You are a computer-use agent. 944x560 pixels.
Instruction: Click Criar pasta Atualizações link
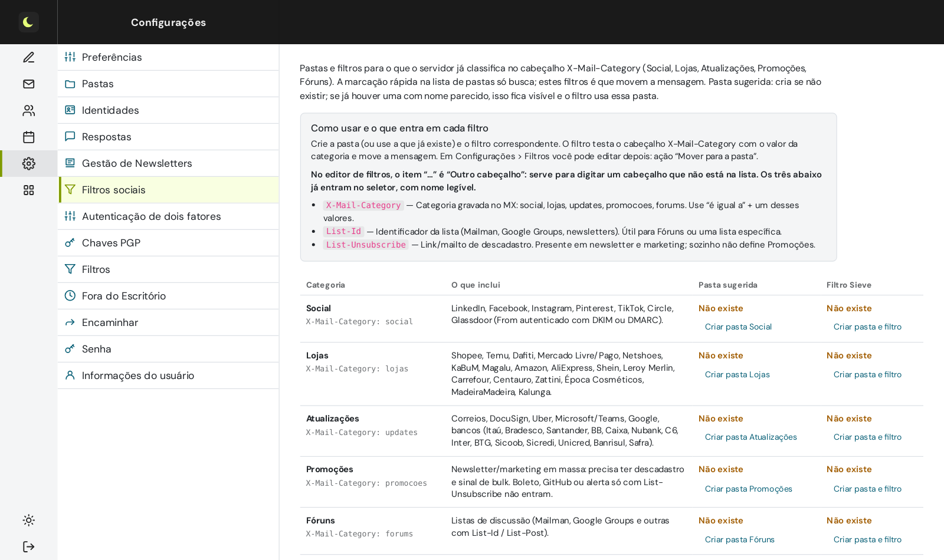750,437
